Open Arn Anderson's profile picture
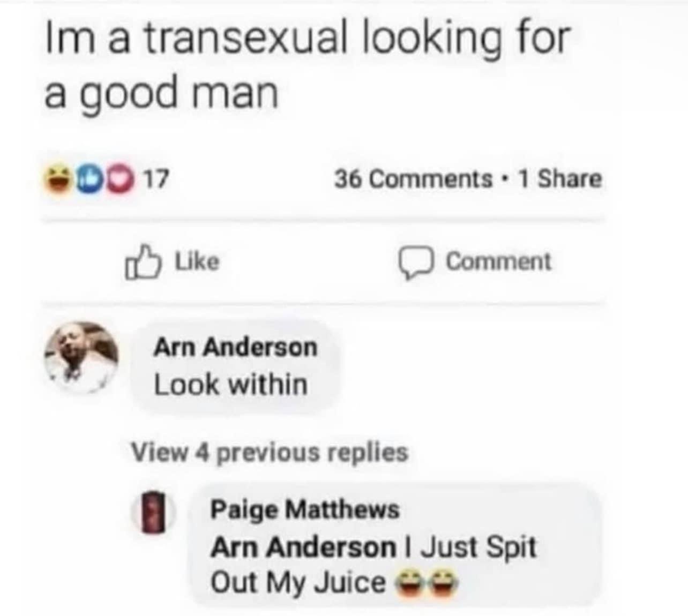Screen dimensions: 688x616 point(81,358)
